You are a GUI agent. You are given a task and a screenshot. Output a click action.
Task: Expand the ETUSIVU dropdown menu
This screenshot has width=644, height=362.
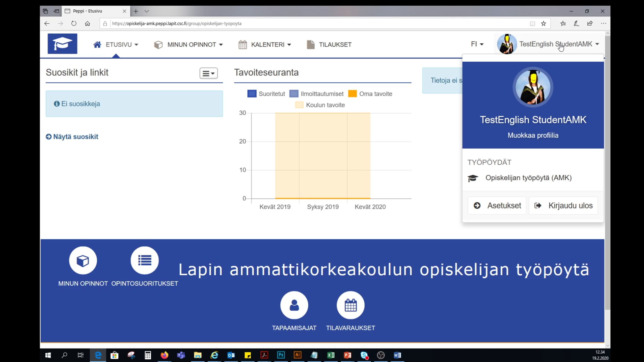coord(116,45)
